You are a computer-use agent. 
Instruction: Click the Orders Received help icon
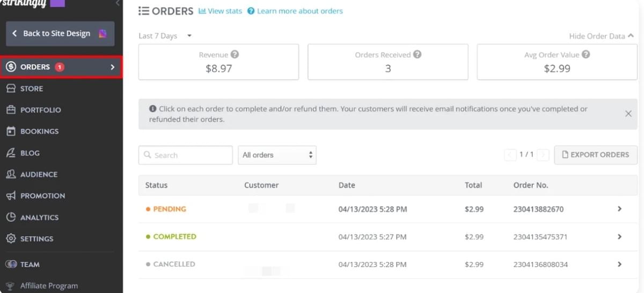coord(417,55)
